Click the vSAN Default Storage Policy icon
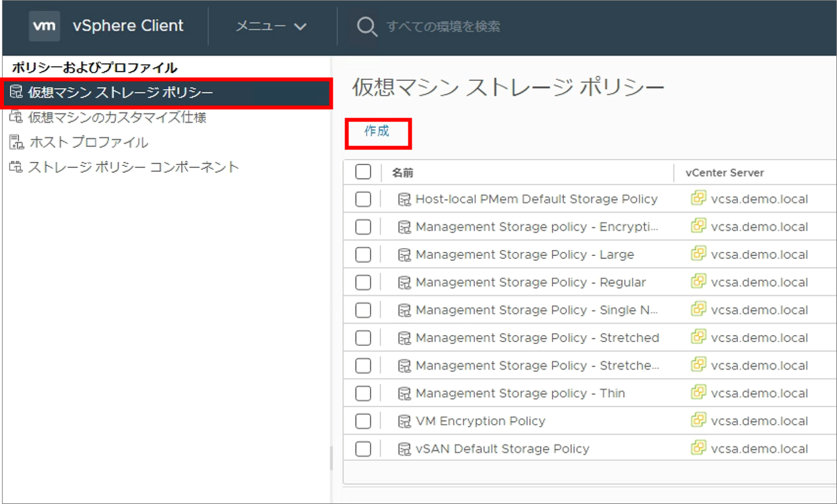Viewport: 837px width, 504px height. [x=404, y=449]
